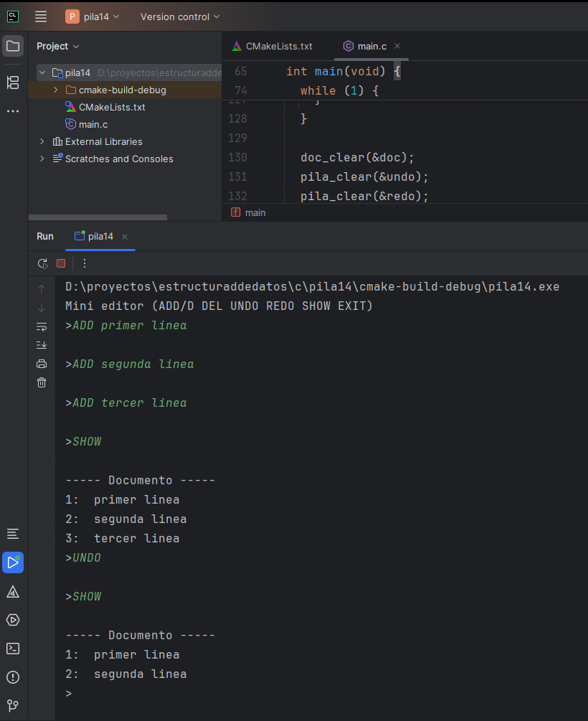588x721 pixels.
Task: Clear all console output
Action: tap(42, 382)
